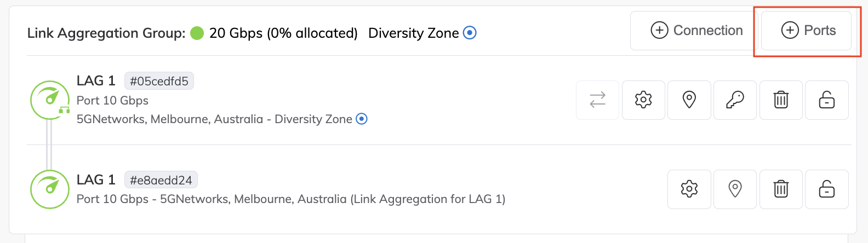The image size is (868, 243).
Task: Click the #05cedfd5 ID badge
Action: (x=159, y=81)
